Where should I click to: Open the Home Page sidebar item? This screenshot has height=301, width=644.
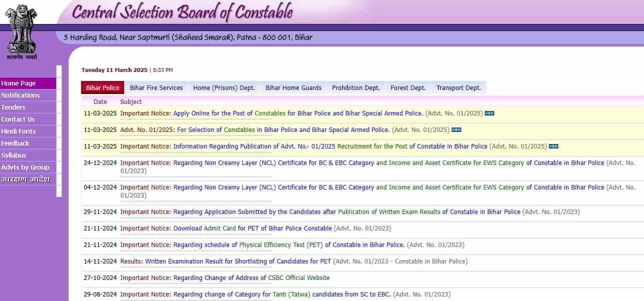click(x=28, y=83)
